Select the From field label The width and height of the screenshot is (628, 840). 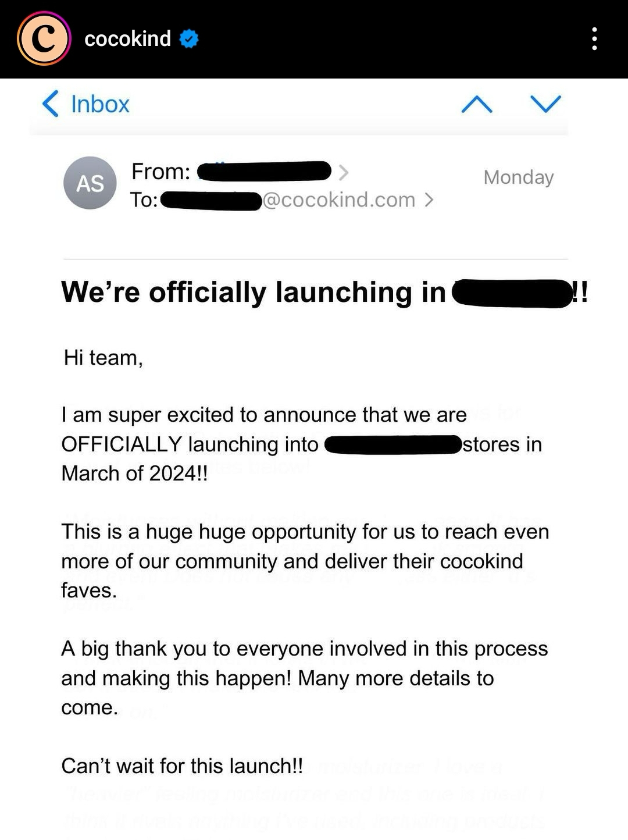coord(158,170)
